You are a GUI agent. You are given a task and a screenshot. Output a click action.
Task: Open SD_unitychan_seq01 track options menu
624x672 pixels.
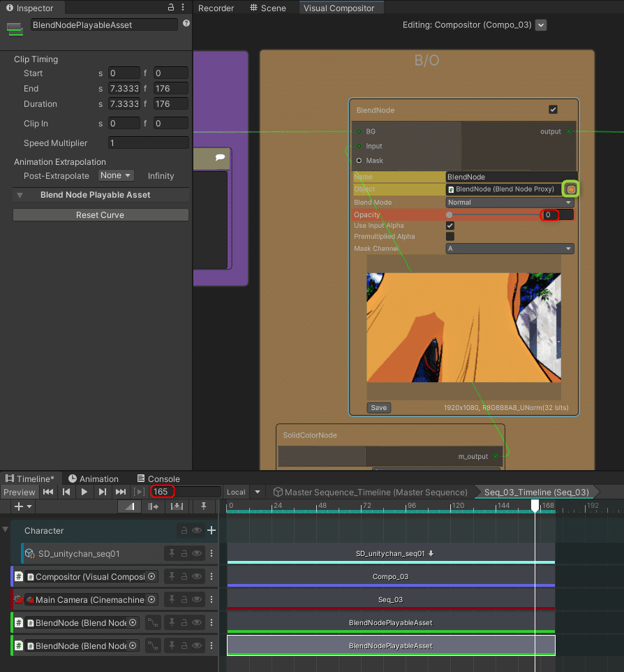(211, 553)
